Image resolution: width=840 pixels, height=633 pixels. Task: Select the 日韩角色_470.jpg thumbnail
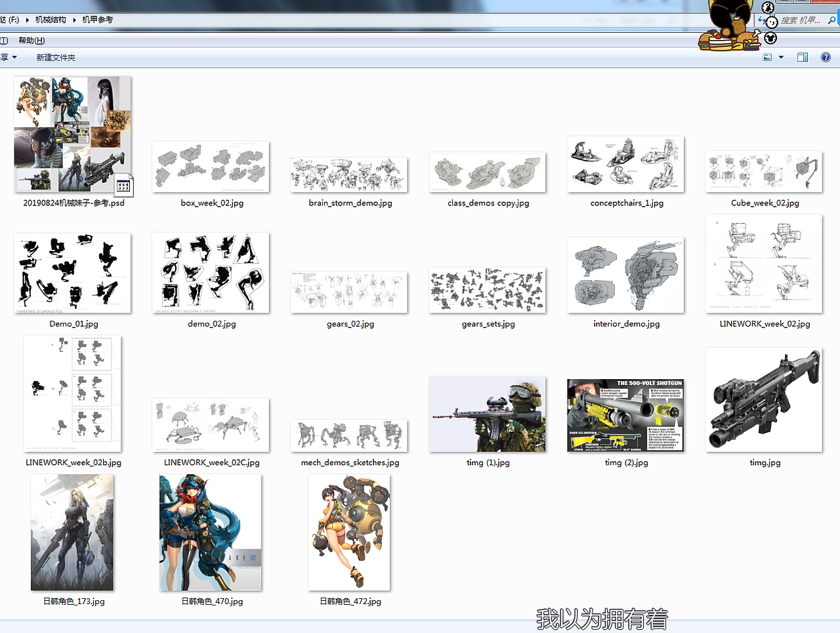(x=211, y=533)
